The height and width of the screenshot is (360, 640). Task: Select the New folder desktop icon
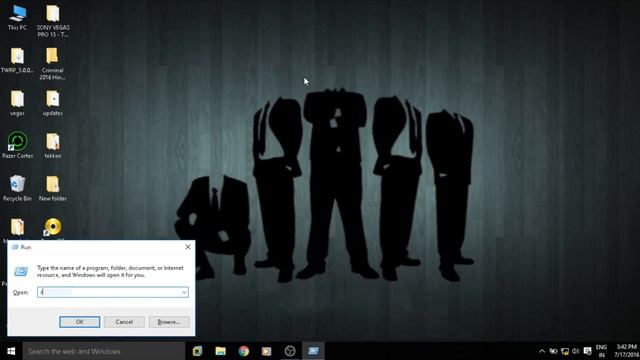coord(53,188)
